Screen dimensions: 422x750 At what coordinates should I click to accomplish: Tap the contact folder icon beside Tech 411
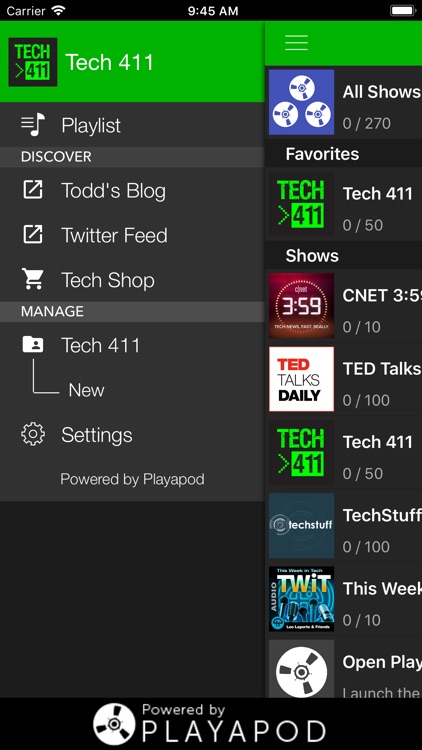pyautogui.click(x=33, y=344)
